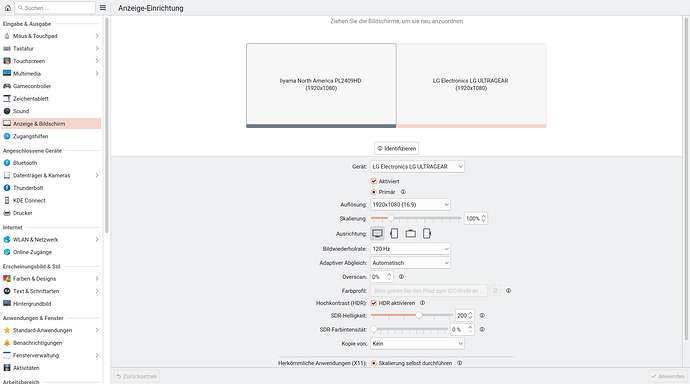The width and height of the screenshot is (690, 384).
Task: Click the Identifizieren button
Action: [x=396, y=149]
